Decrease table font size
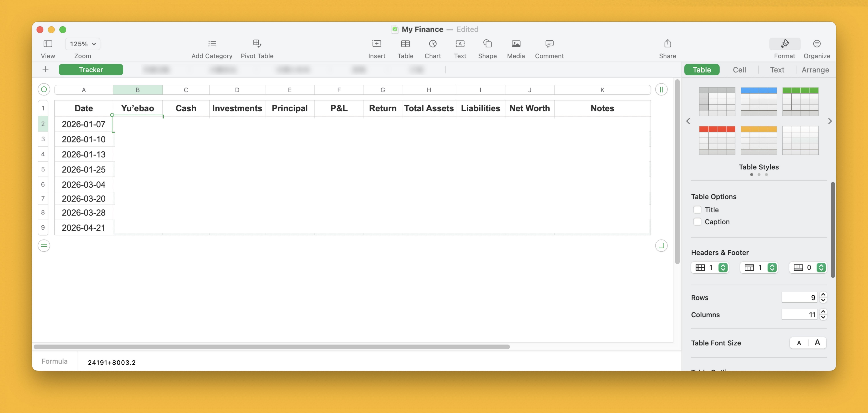This screenshot has height=413, width=868. [x=799, y=343]
